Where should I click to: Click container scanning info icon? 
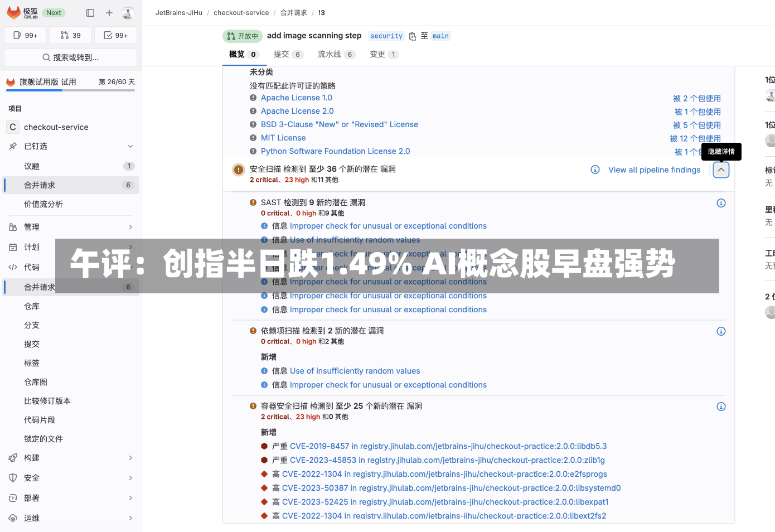(x=721, y=407)
